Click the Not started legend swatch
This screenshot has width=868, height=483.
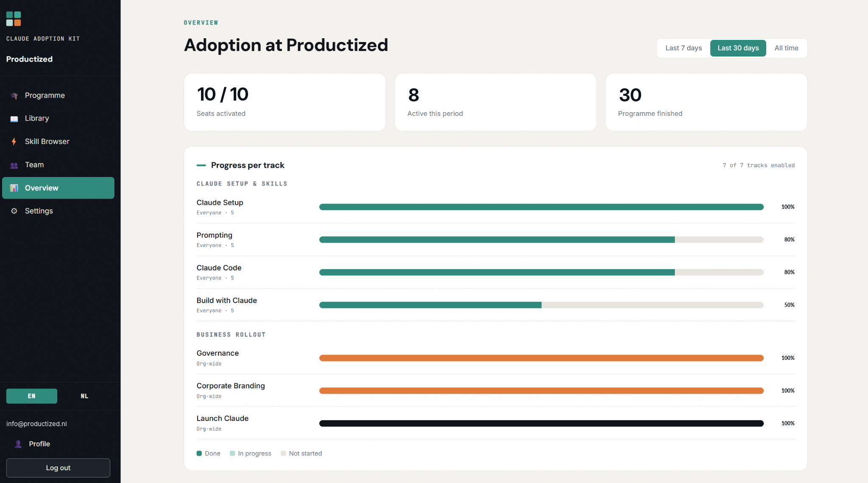coord(283,453)
